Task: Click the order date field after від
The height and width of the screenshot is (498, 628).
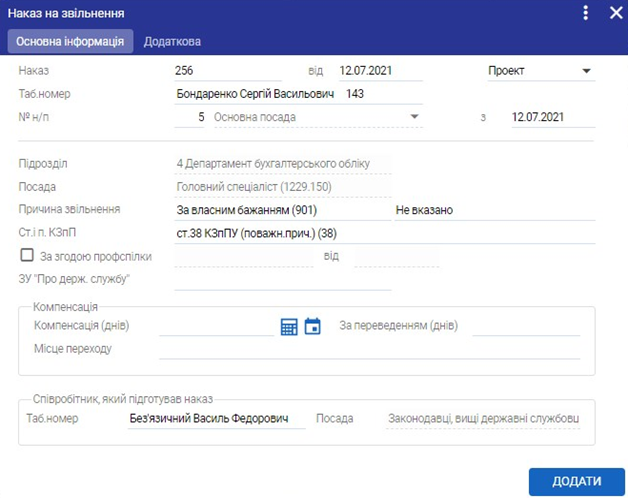Action: coord(380,71)
